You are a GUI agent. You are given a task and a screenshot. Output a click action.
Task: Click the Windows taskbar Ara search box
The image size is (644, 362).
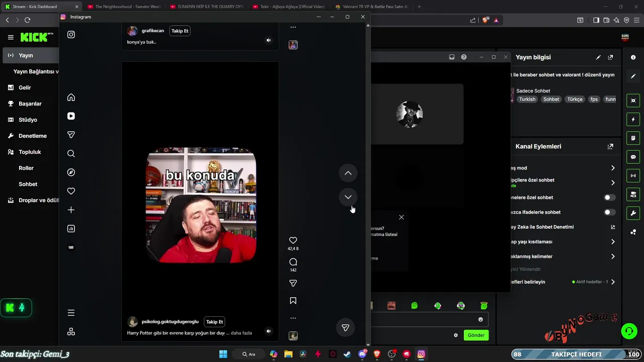click(249, 354)
